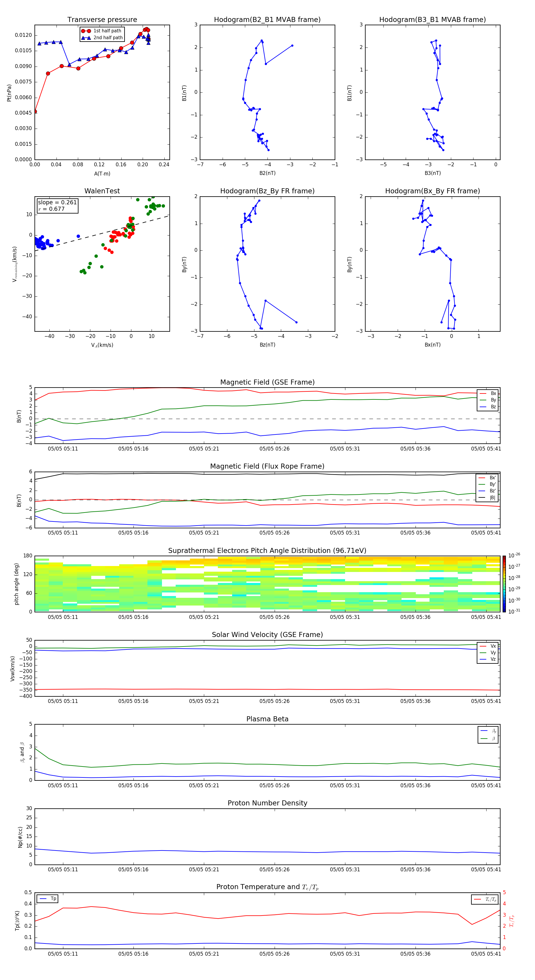Select 'Bx' legend entry in GSE plot
Viewport: 535px width, 980px height.
488,393
